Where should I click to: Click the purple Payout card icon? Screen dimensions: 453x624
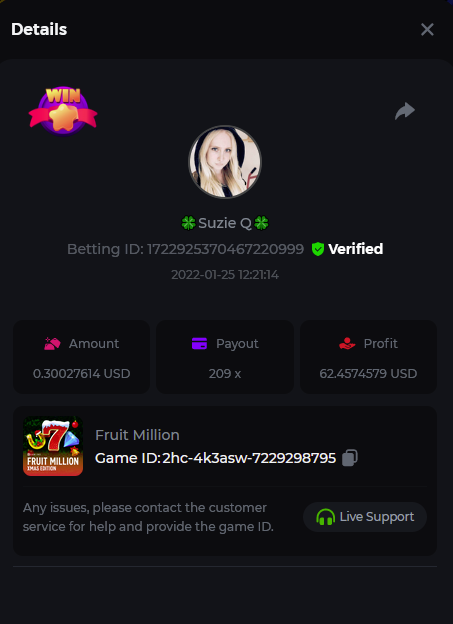[199, 343]
